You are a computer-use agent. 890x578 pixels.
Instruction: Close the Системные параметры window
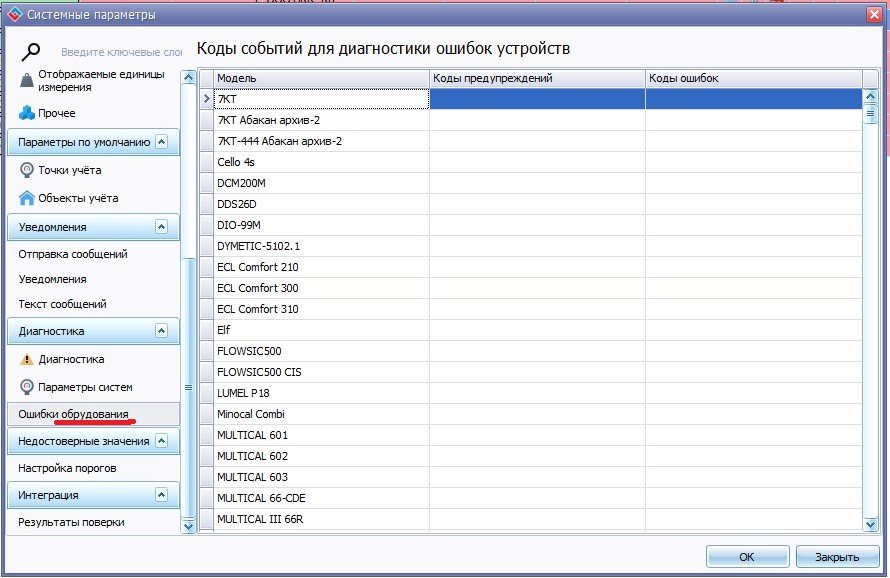click(874, 14)
